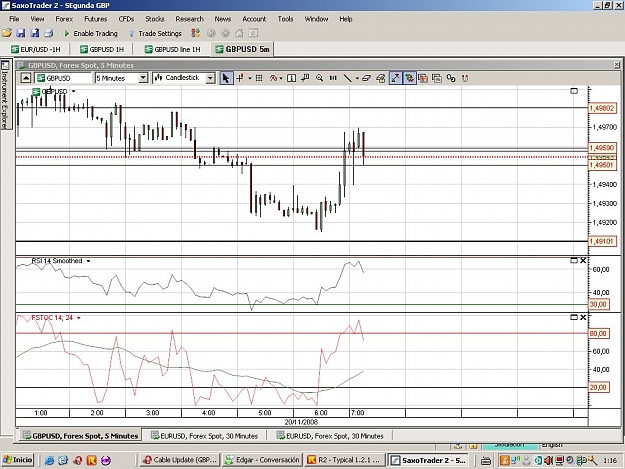Close the RSI 14 Smoothed panel
This screenshot has width=625, height=469.
tap(583, 261)
